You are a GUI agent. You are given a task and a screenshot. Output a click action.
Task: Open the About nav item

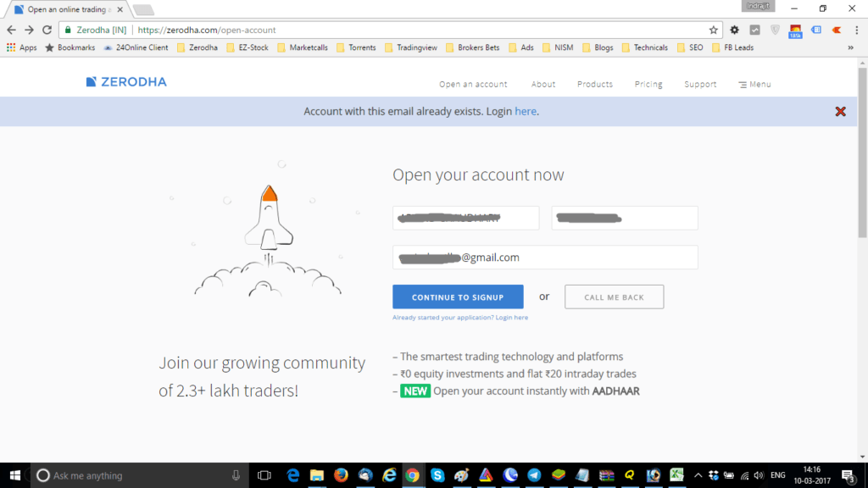pos(543,84)
